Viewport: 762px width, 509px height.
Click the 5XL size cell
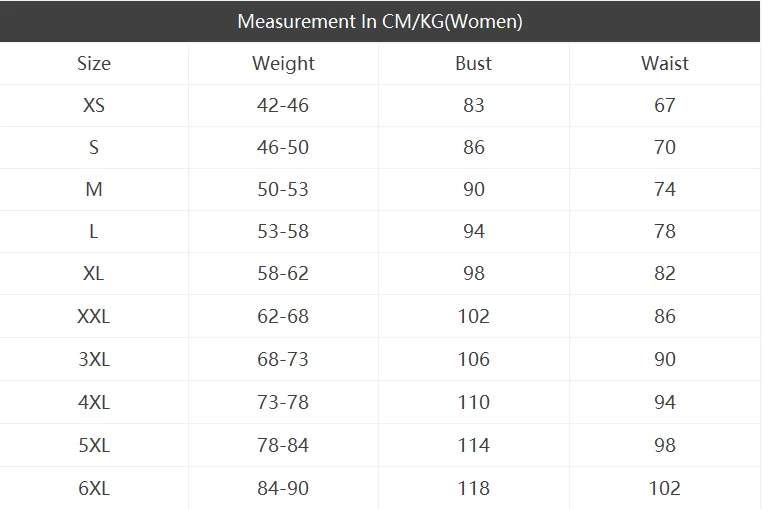click(94, 445)
